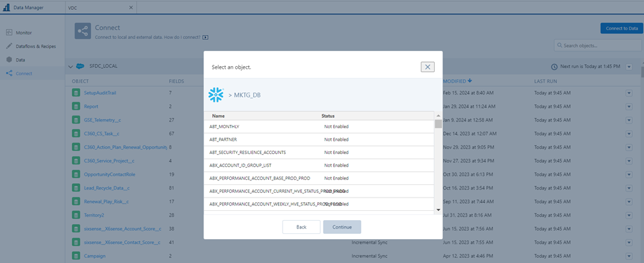The image size is (644, 263).
Task: Open the Campaign object
Action: pos(95,256)
